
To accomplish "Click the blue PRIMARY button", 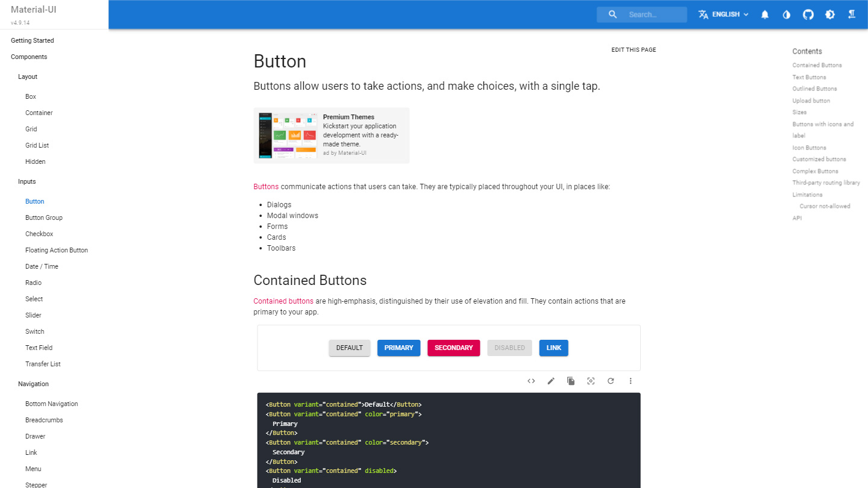I will 399,348.
